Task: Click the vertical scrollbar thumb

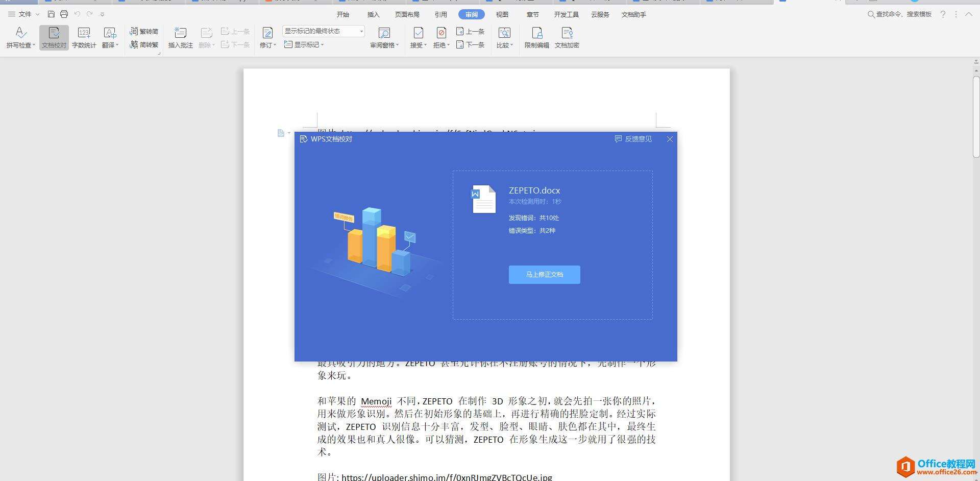Action: point(976,116)
